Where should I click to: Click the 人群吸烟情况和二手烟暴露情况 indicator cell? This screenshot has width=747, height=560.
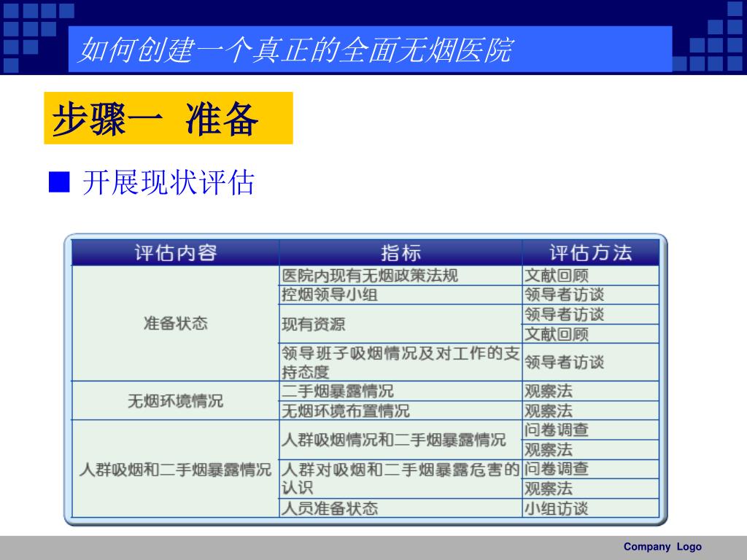[x=400, y=440]
